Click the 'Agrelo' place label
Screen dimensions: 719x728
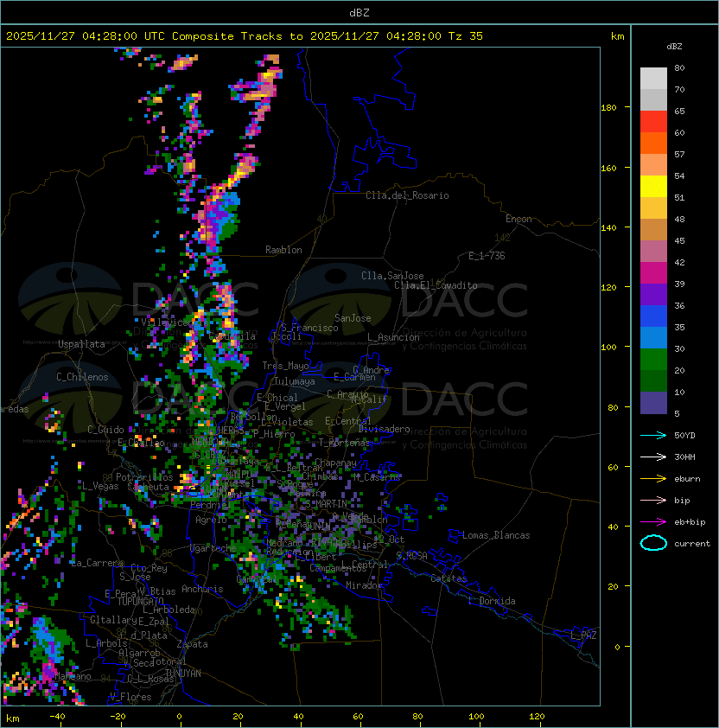[211, 520]
